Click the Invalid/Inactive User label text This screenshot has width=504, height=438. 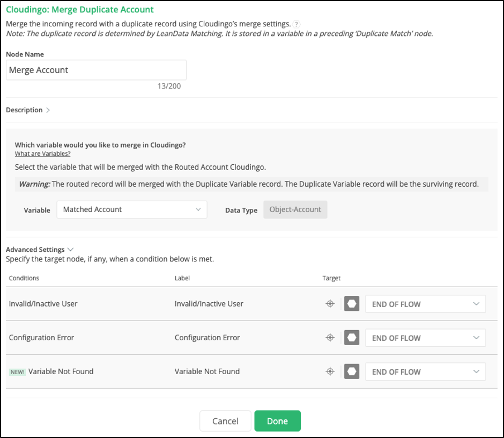[x=209, y=303]
